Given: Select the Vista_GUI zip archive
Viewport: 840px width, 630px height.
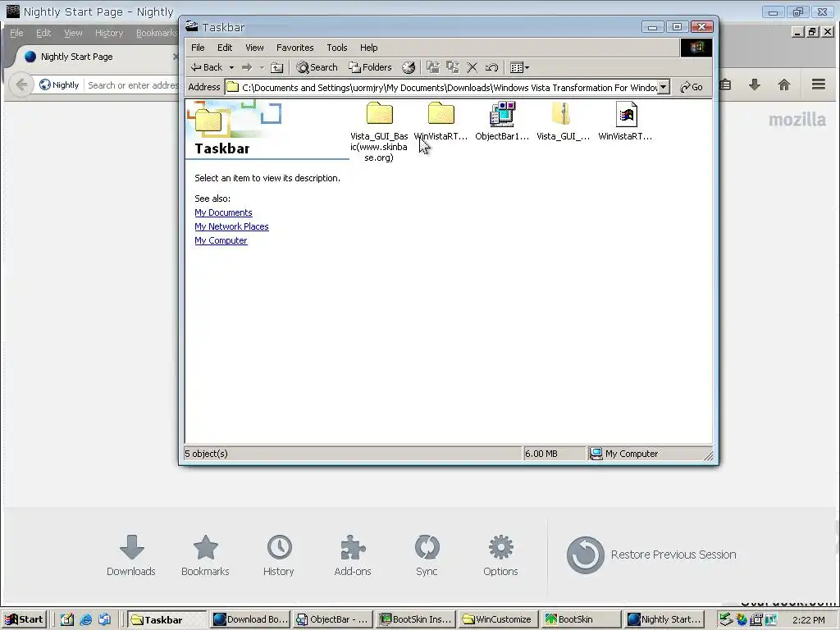Looking at the screenshot, I should pyautogui.click(x=563, y=121).
